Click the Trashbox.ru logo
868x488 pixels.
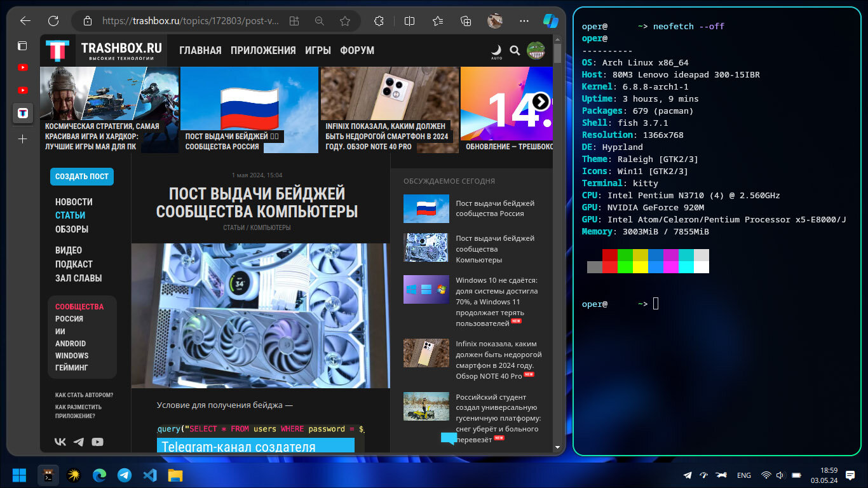(x=104, y=50)
